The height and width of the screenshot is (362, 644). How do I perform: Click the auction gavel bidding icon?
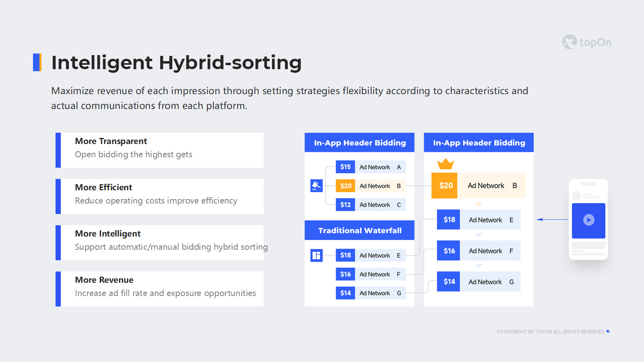pyautogui.click(x=316, y=185)
